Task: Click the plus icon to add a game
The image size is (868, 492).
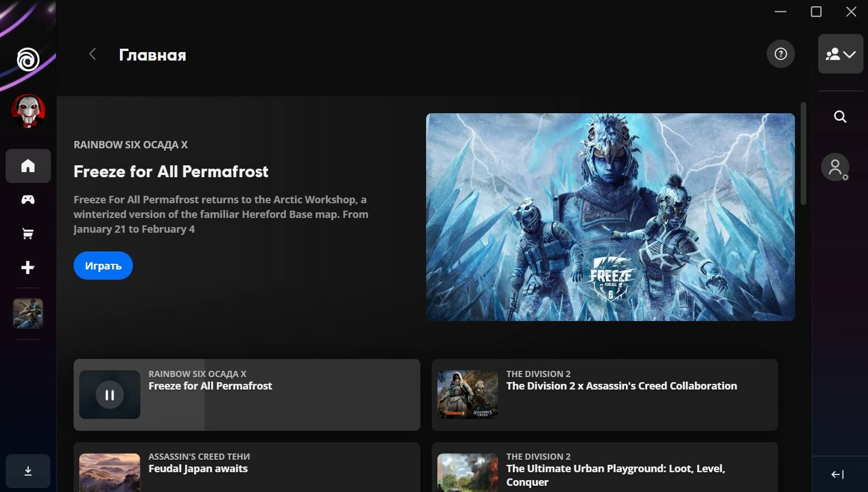Action: tap(28, 267)
